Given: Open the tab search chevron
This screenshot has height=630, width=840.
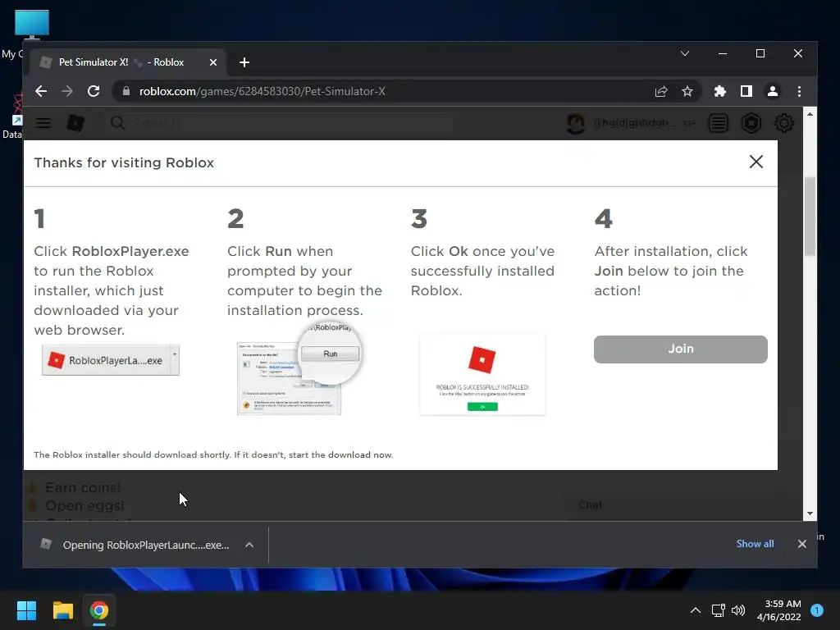Looking at the screenshot, I should pyautogui.click(x=685, y=53).
